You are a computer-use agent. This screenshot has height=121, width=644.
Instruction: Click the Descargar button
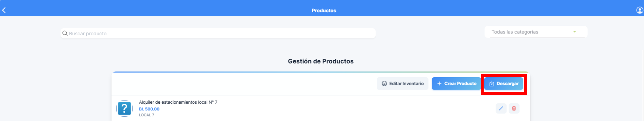(x=504, y=83)
